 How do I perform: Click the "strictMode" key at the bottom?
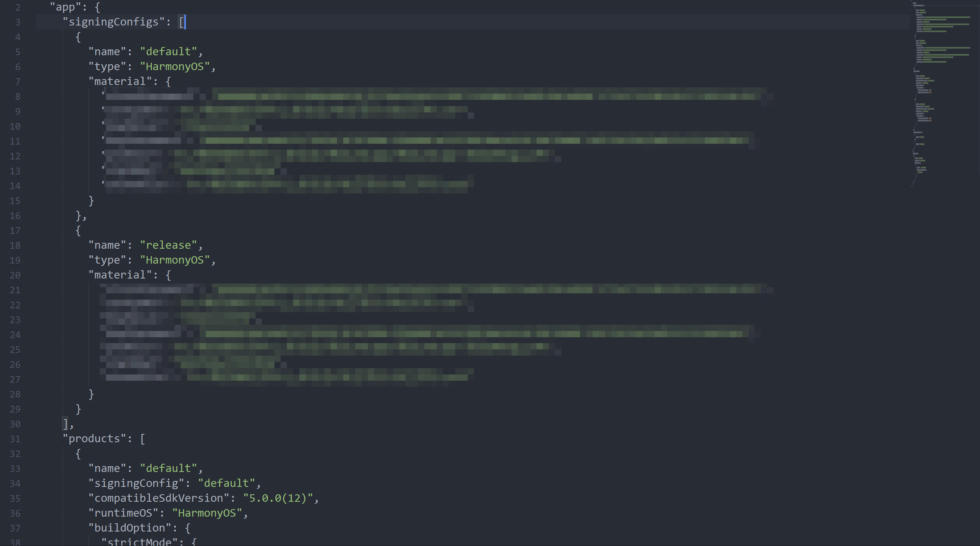[x=140, y=542]
